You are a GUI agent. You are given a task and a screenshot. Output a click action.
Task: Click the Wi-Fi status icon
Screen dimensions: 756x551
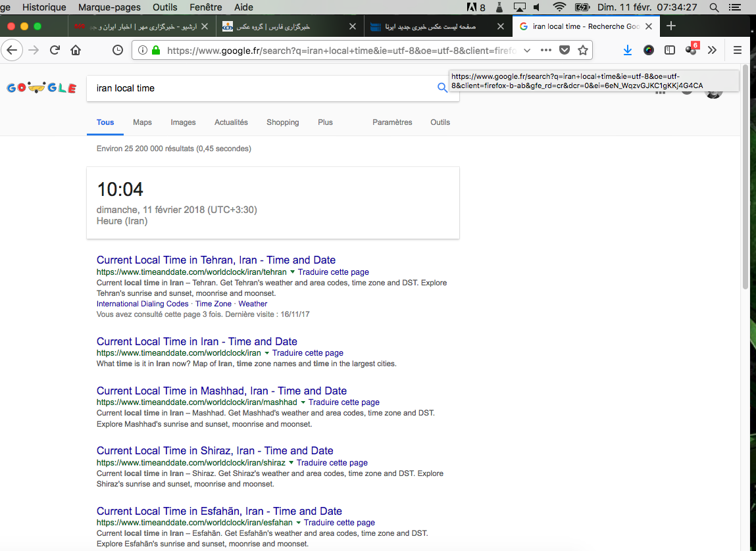click(559, 7)
